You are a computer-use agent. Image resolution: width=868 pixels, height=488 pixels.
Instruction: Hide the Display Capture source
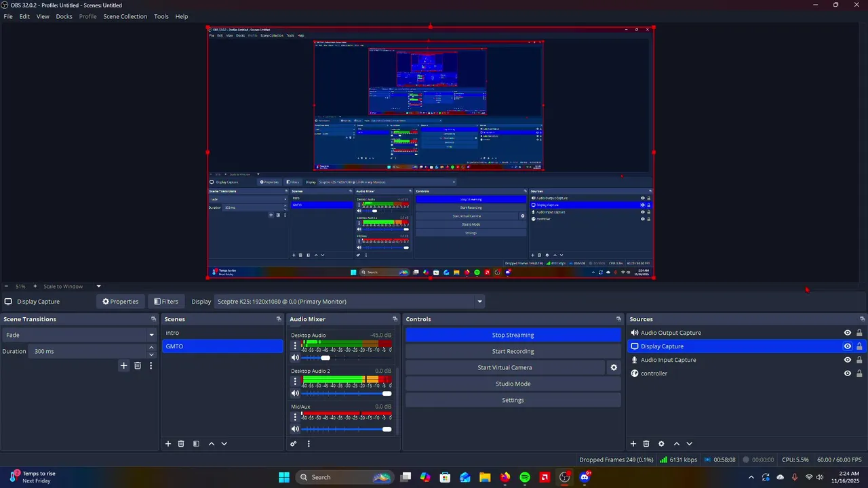pos(848,346)
